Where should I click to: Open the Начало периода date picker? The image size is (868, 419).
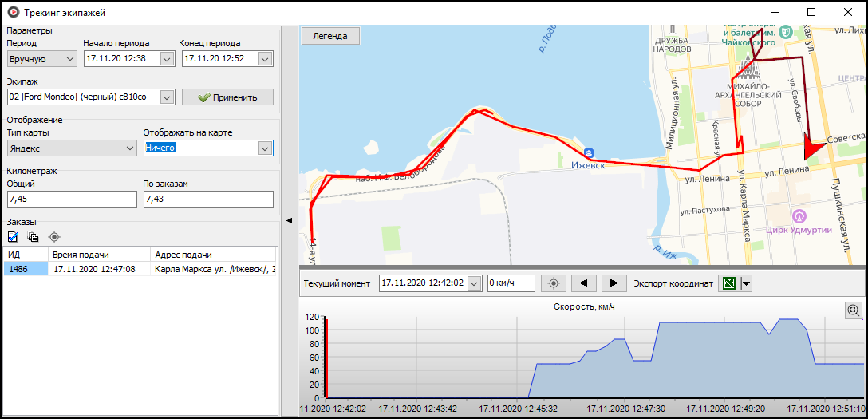[168, 59]
